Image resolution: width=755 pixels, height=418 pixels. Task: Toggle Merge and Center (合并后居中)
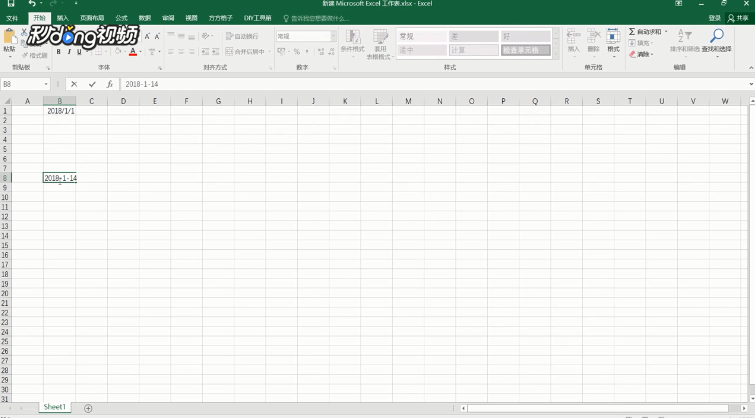(x=245, y=52)
